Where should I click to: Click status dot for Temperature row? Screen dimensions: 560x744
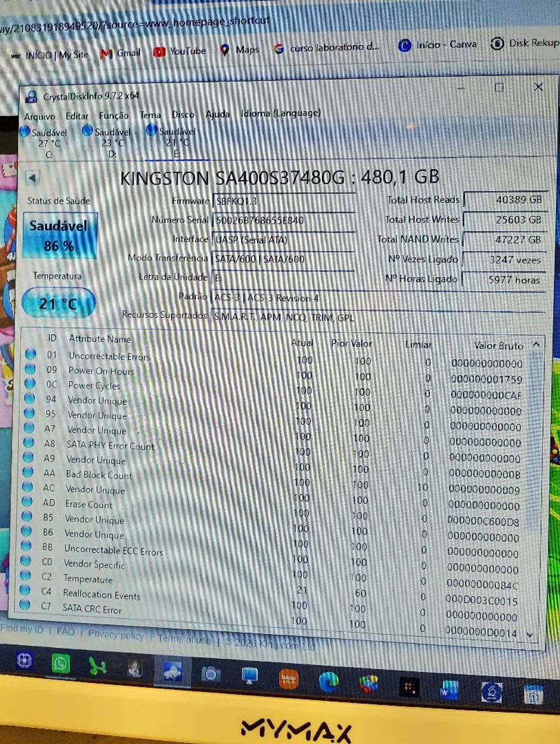(x=25, y=576)
